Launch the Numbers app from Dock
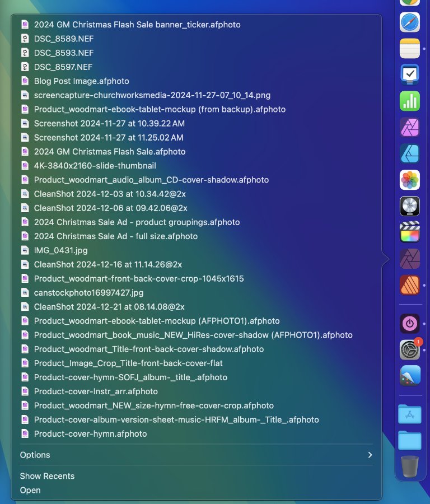 click(x=410, y=101)
